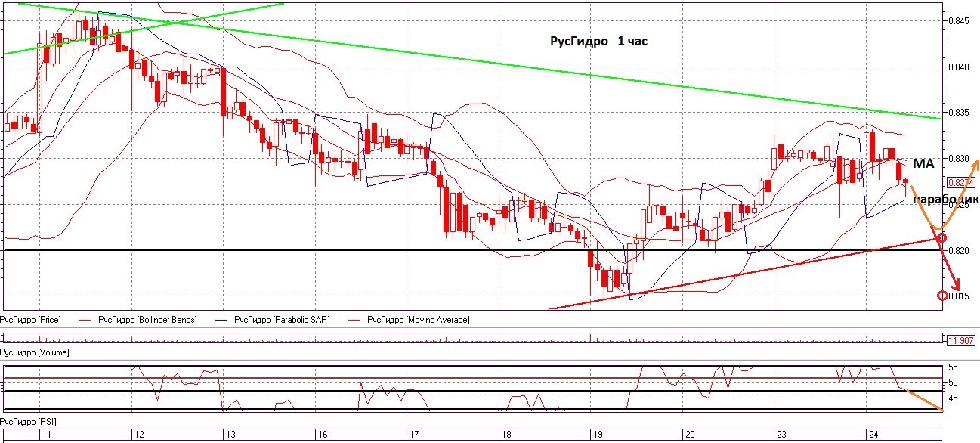Select date 13 on the time axis
The width and height of the screenshot is (980, 443).
[230, 435]
